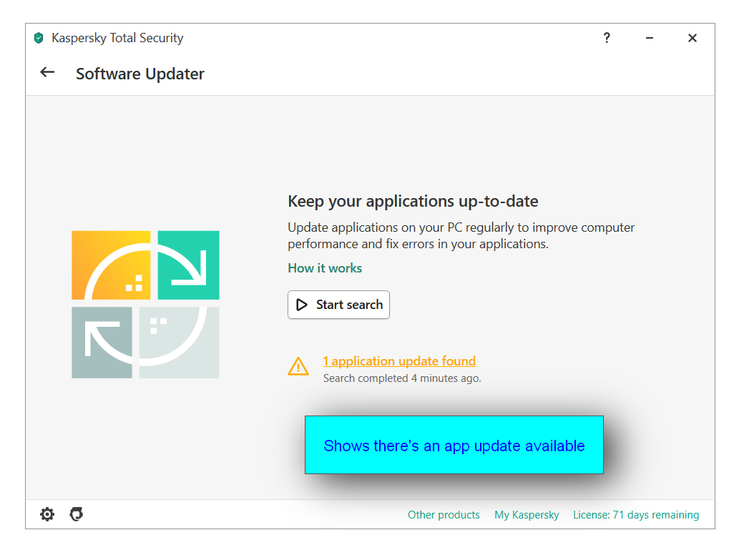Click the orange warning triangle icon
This screenshot has height=560, width=739.
point(298,366)
